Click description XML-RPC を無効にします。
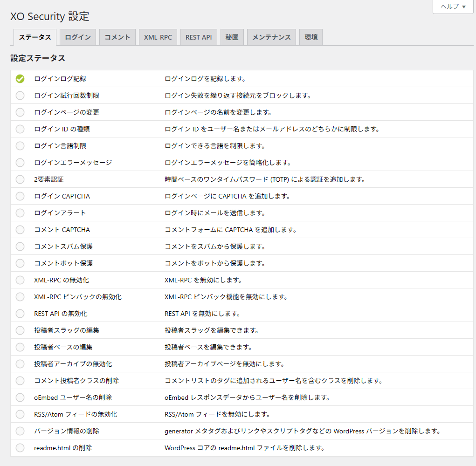Image resolution: width=476 pixels, height=466 pixels. [203, 280]
